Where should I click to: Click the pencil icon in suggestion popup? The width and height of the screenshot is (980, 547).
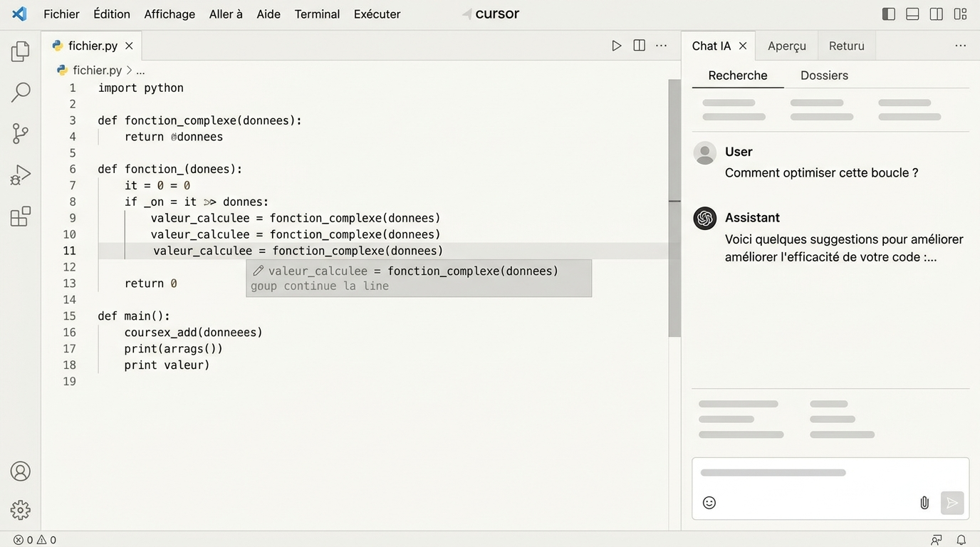[259, 271]
